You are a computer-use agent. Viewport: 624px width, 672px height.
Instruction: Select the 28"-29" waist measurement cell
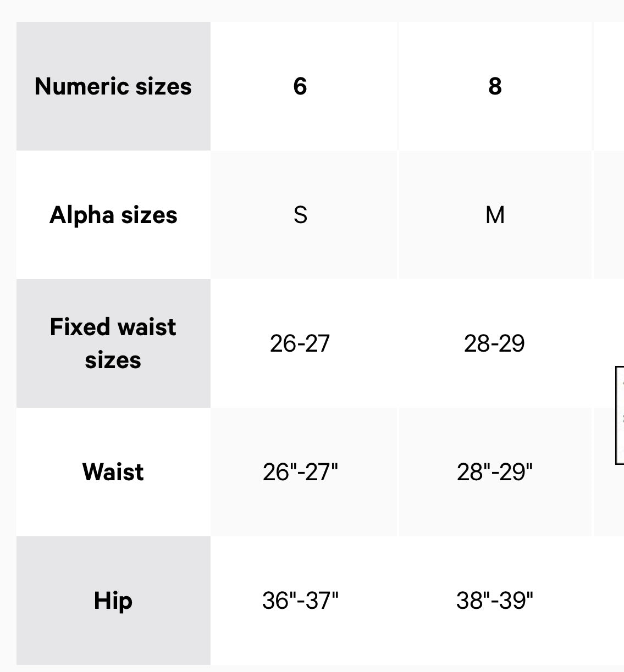coord(495,472)
